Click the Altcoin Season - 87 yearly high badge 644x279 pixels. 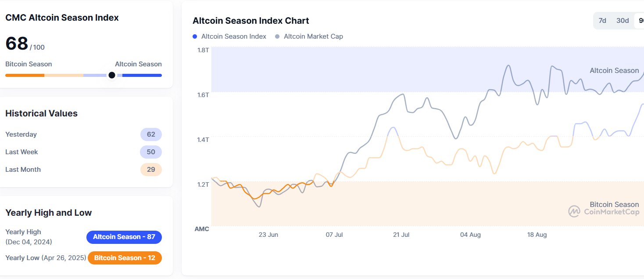pyautogui.click(x=124, y=237)
